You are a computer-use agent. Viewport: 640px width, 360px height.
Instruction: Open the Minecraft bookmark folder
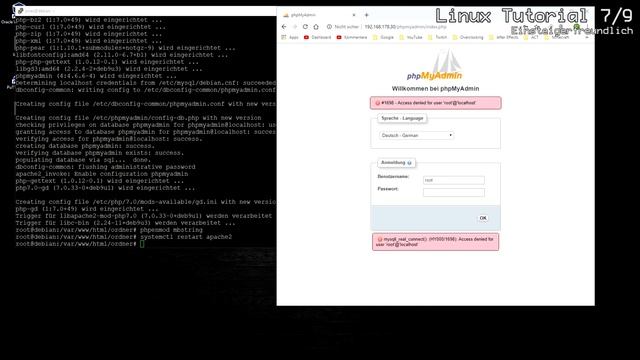click(x=557, y=37)
